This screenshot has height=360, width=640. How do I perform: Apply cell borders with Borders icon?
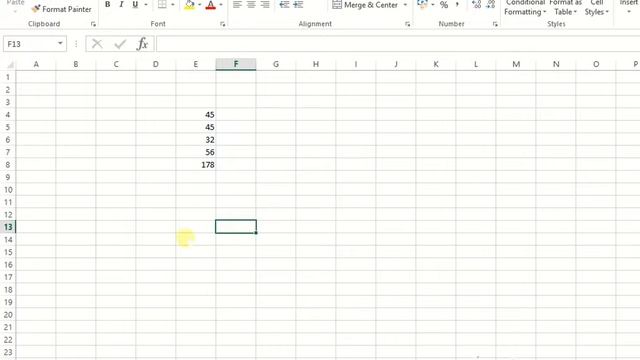pyautogui.click(x=162, y=5)
